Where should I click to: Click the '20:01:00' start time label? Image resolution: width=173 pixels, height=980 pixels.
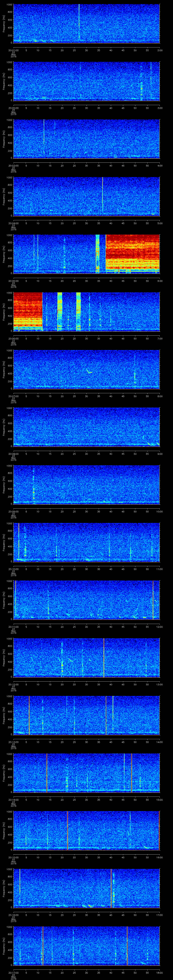[13, 50]
